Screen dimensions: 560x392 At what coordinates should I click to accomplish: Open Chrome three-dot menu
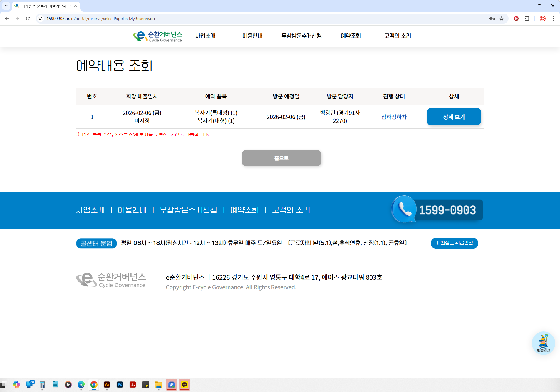[x=553, y=19]
